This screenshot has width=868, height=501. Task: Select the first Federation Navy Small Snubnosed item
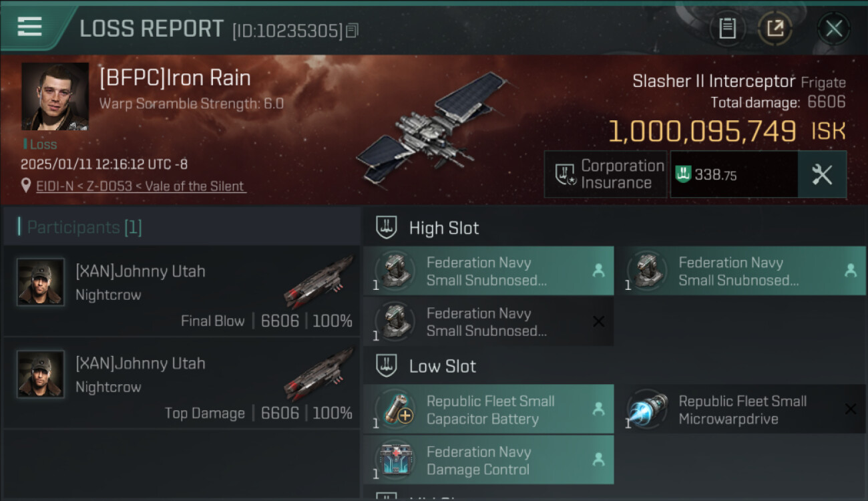(488, 271)
